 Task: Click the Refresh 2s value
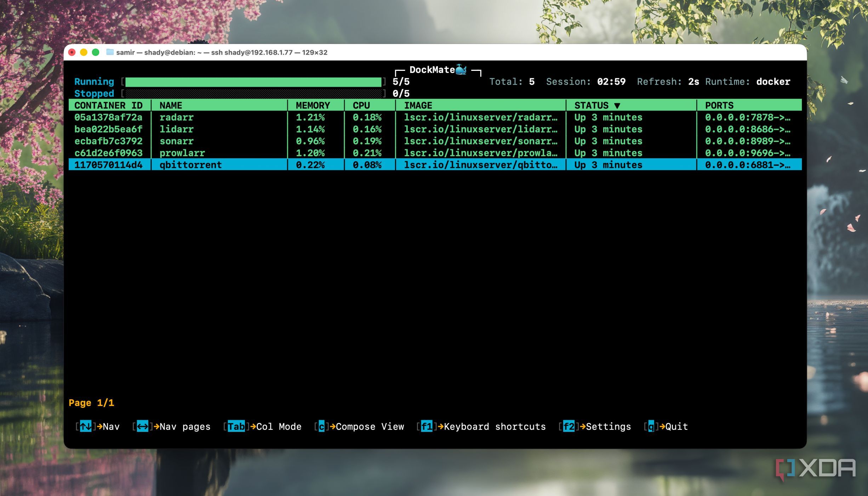click(x=693, y=81)
